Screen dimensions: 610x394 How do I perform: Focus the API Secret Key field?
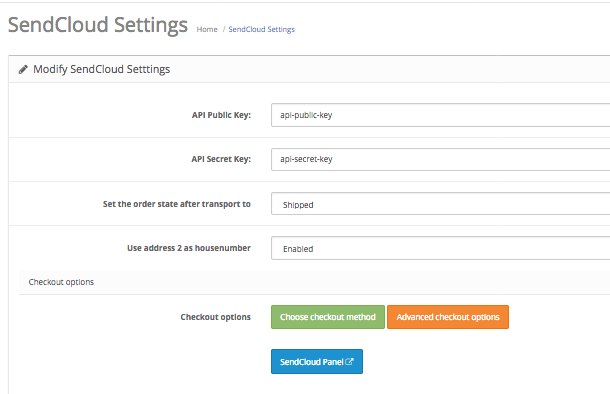tap(440, 159)
